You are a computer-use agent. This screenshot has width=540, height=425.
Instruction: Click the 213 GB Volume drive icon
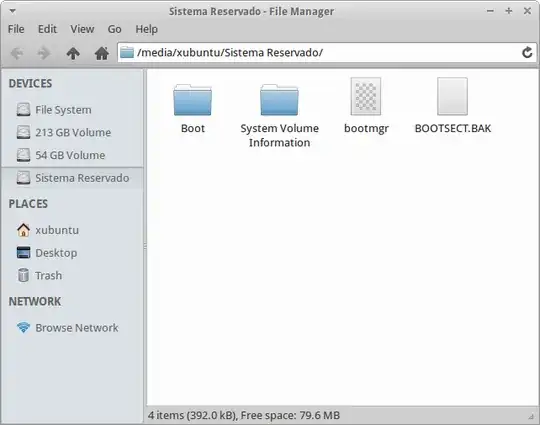(x=23, y=132)
